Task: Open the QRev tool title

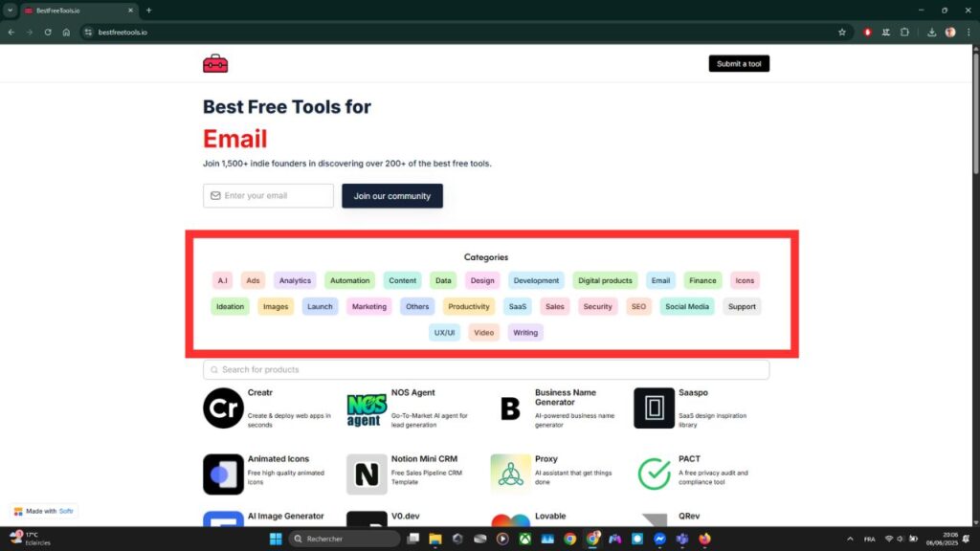Action: tap(689, 516)
